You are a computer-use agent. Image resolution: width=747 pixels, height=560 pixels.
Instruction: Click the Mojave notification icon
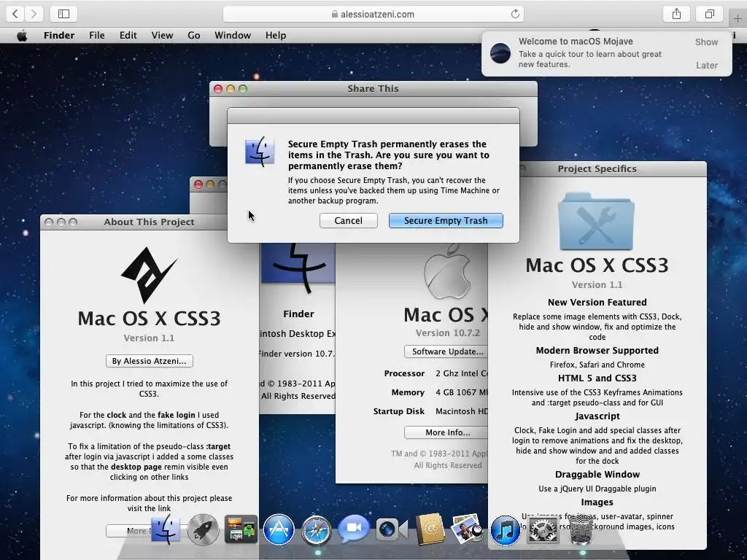[500, 52]
